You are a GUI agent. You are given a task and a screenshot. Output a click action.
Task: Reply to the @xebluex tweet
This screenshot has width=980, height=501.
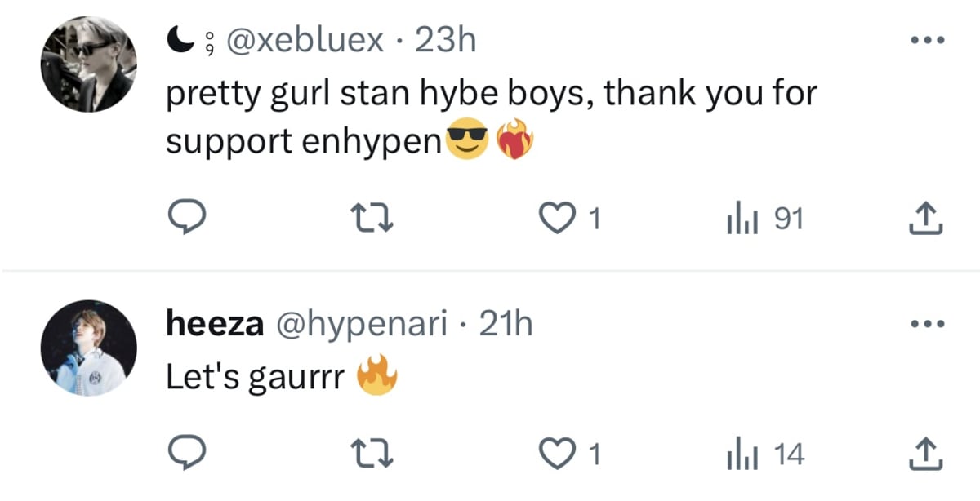[x=185, y=219]
